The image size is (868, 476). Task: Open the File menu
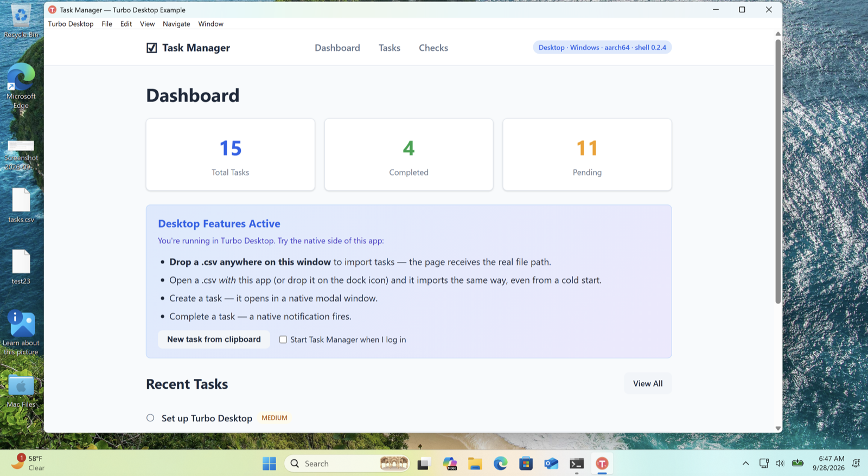[107, 24]
